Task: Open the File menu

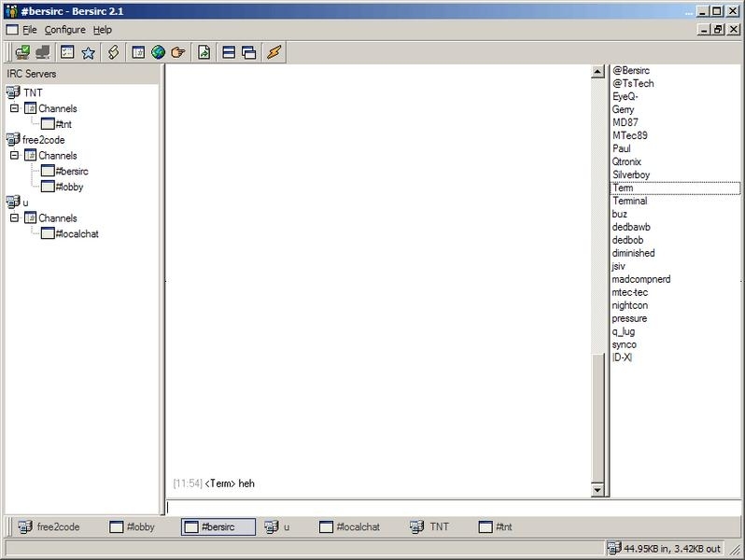Action: click(x=30, y=30)
